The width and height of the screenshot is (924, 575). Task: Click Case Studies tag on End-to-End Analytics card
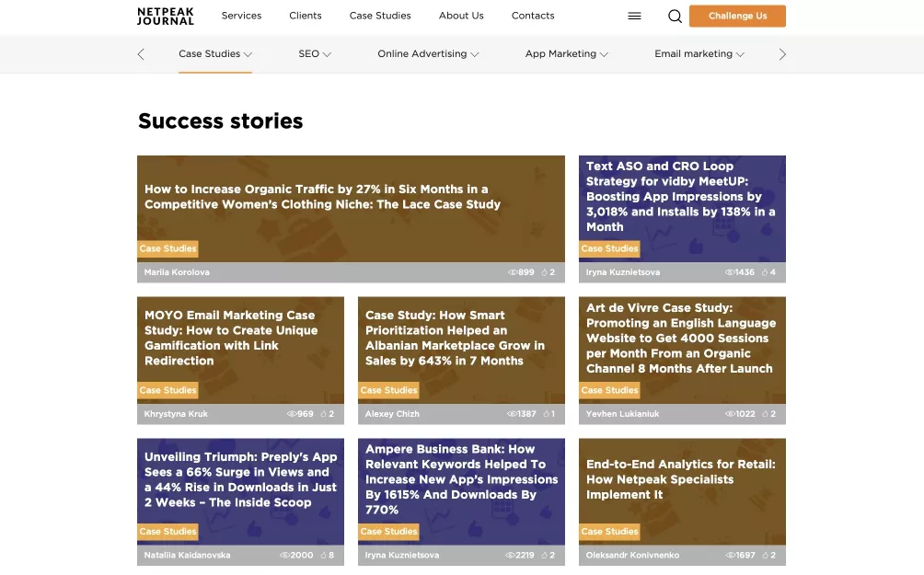pos(609,532)
